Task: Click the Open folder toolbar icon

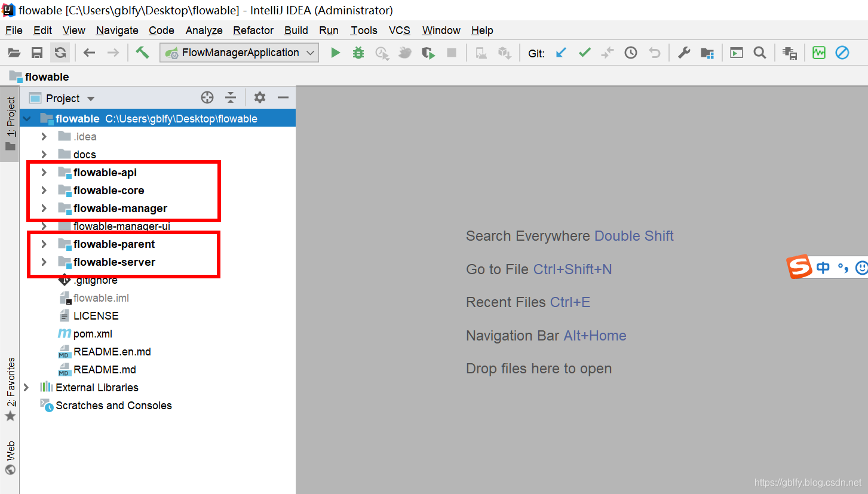Action: pyautogui.click(x=14, y=53)
